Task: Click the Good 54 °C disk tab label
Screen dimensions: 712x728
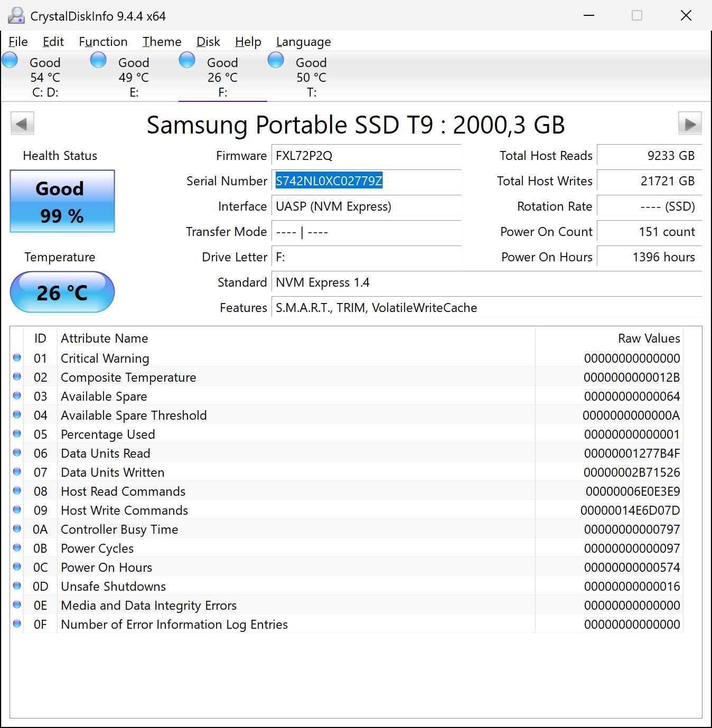Action: coord(45,77)
